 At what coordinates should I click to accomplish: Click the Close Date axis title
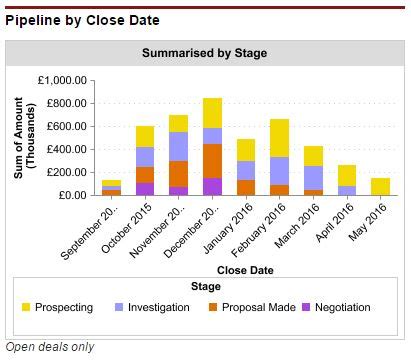(x=245, y=270)
